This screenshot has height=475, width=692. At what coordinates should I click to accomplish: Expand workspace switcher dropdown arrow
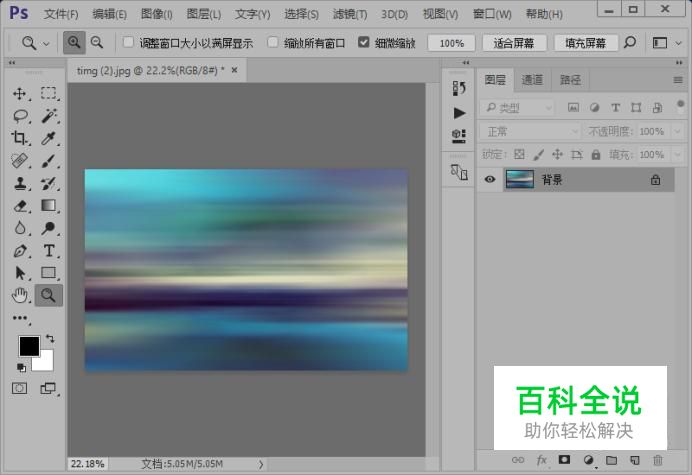(x=679, y=43)
